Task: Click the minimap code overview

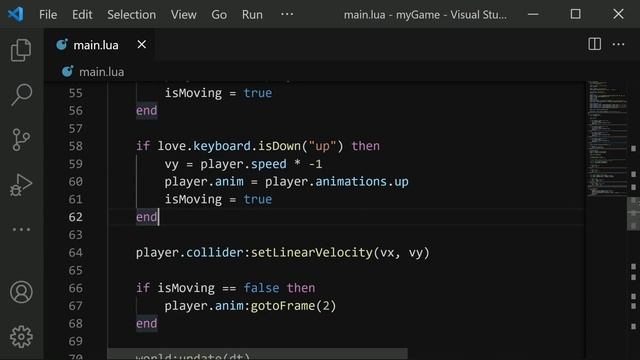Action: pyautogui.click(x=607, y=139)
